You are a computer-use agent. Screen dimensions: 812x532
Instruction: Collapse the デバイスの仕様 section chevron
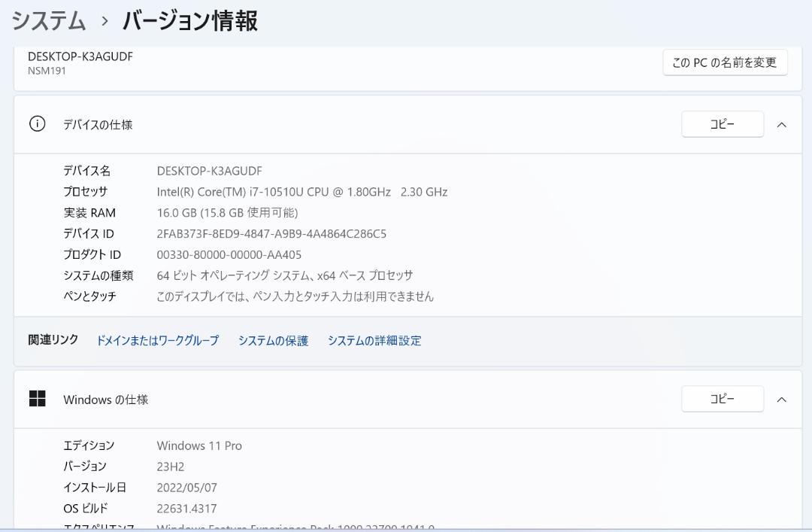781,124
